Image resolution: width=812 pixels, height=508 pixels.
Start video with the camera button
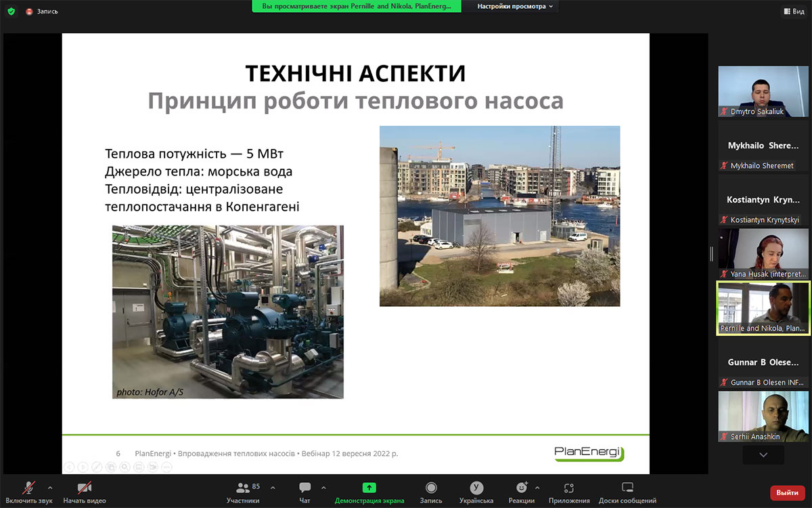[85, 492]
